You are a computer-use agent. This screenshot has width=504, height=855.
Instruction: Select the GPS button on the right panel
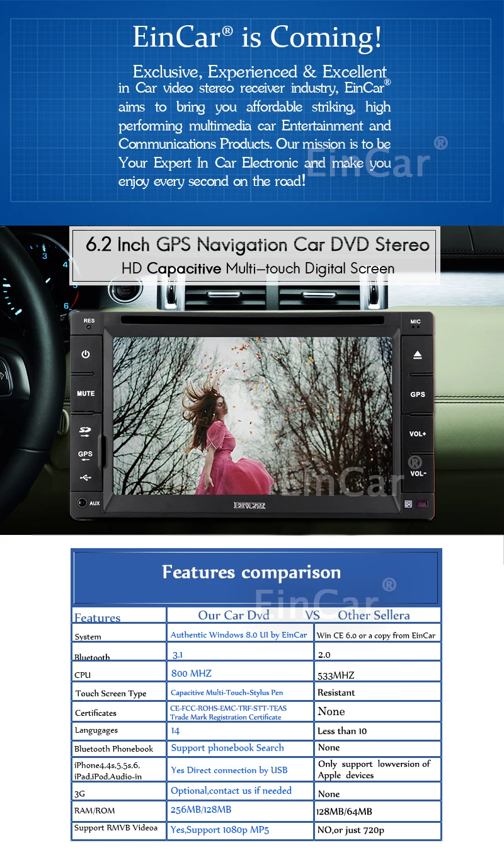click(x=417, y=394)
